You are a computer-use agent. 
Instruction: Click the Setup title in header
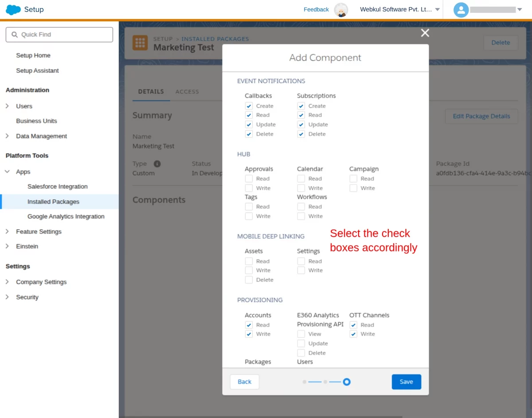(34, 9)
